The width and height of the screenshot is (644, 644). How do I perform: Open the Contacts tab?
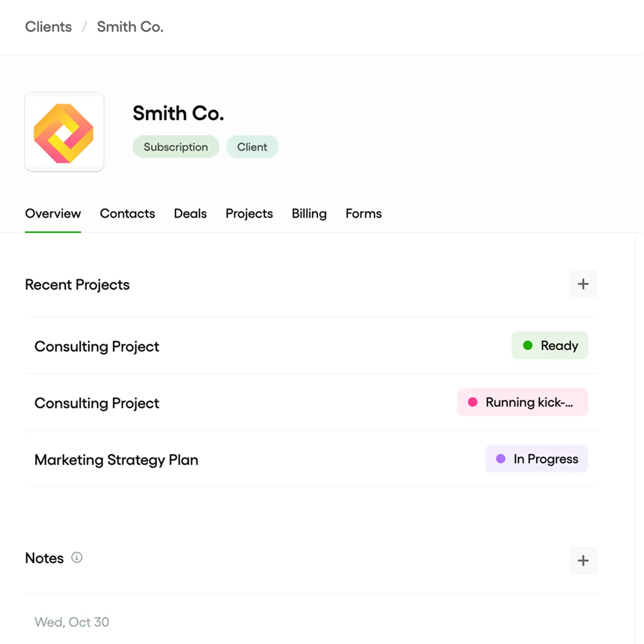(128, 214)
